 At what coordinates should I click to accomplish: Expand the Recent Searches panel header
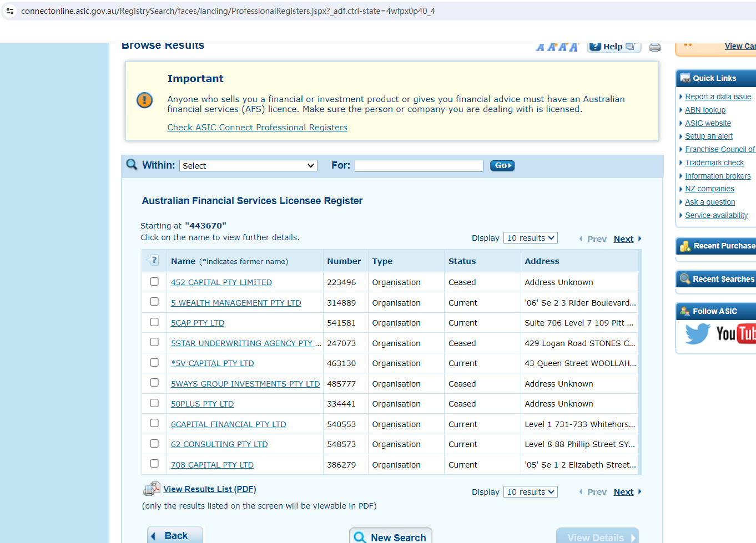point(716,279)
